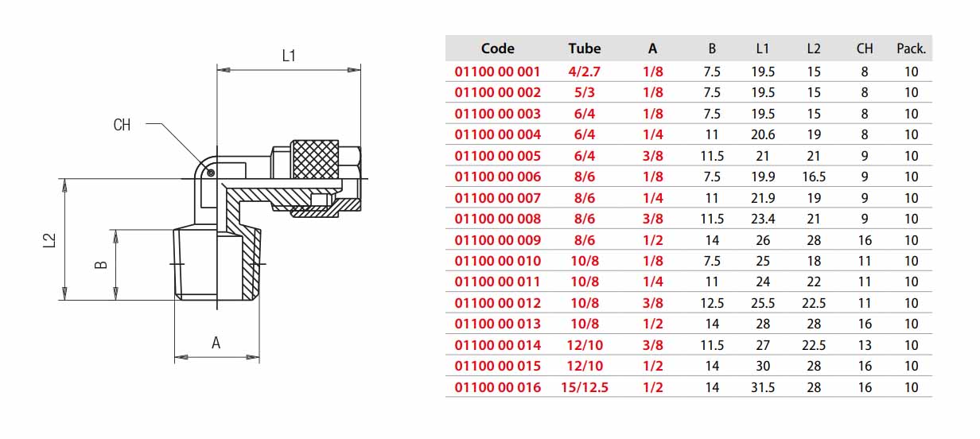Click the Tube column header
The image size is (980, 439).
[585, 49]
